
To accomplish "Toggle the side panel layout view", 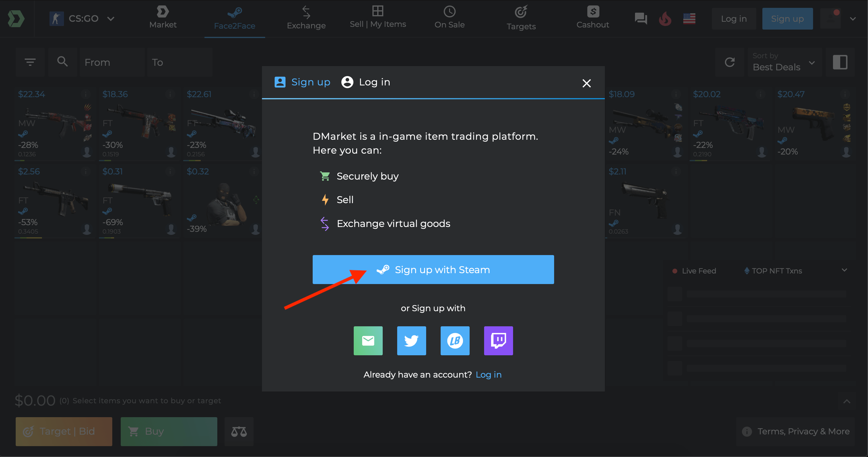I will pos(840,62).
